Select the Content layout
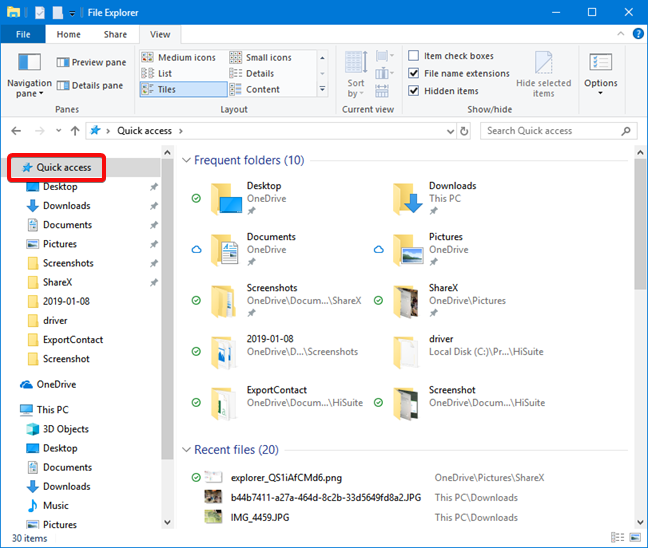 tap(255, 89)
